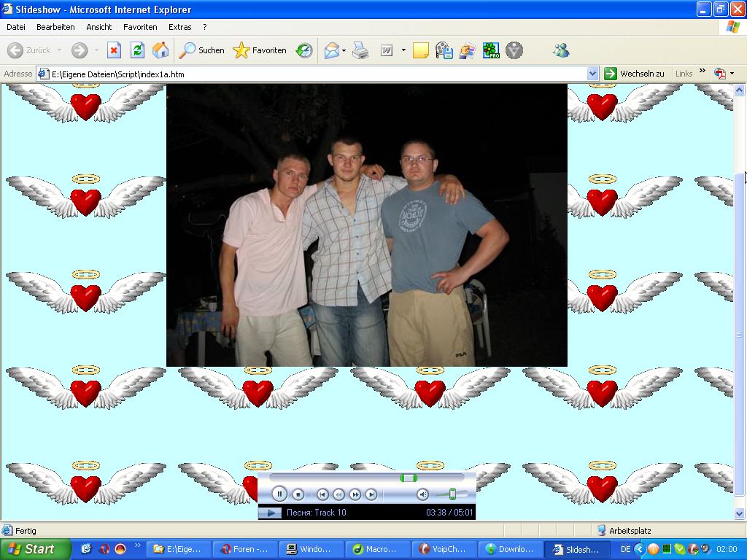Open the Extras menu
Viewport: 747px width, 560px height.
coord(180,27)
